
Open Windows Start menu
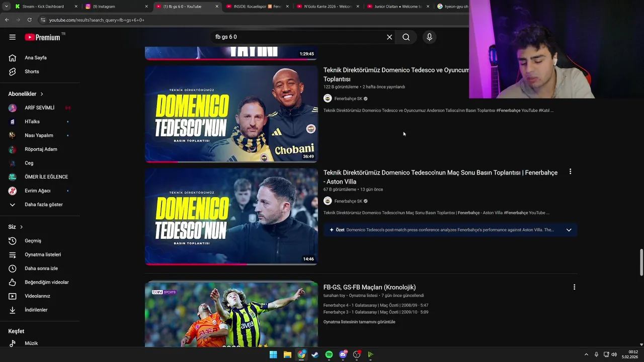point(273,354)
